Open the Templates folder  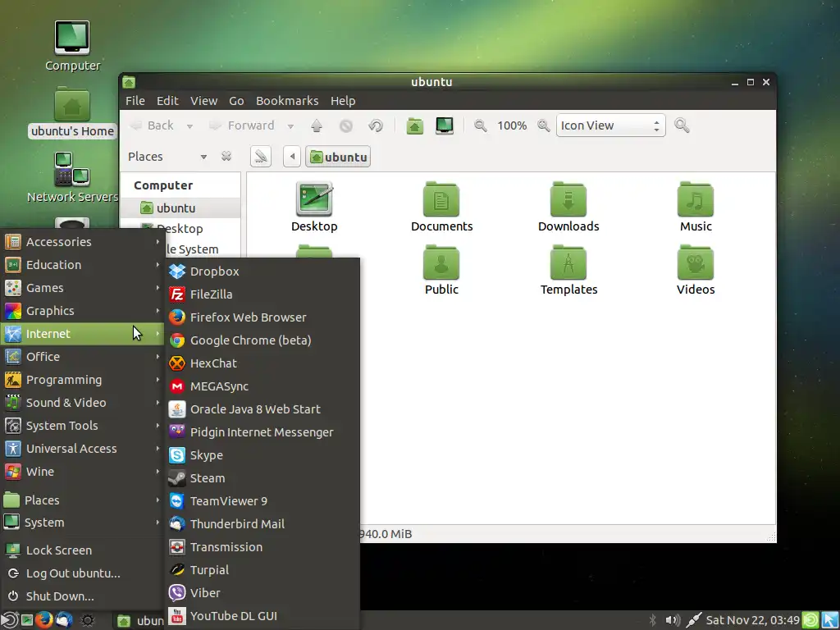tap(568, 270)
